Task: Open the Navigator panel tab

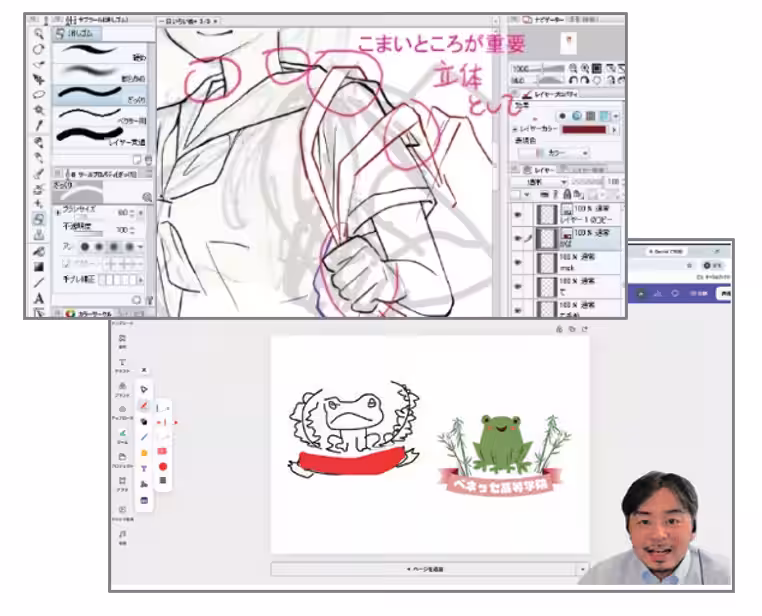Action: (543, 20)
